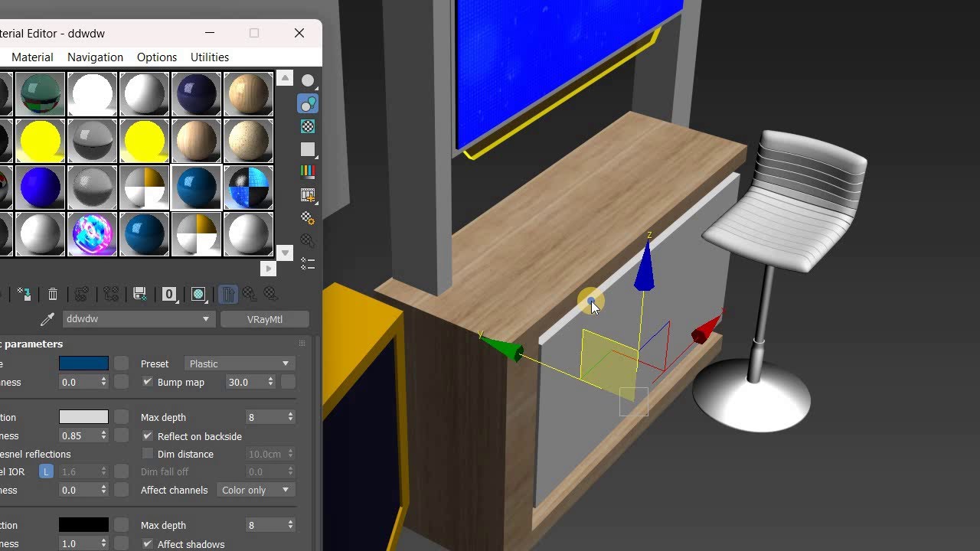Click the trash Reset Map icon
The image size is (980, 551).
tap(53, 294)
